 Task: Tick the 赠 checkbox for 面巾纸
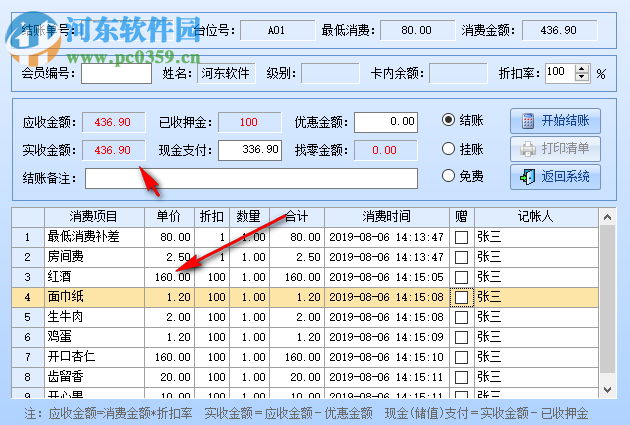point(461,297)
